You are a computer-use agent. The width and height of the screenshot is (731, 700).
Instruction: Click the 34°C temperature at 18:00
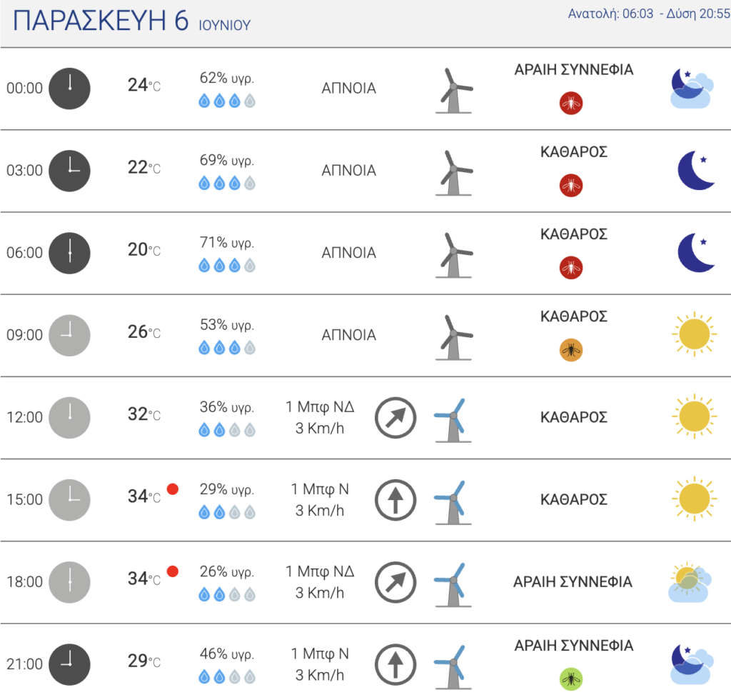point(144,579)
